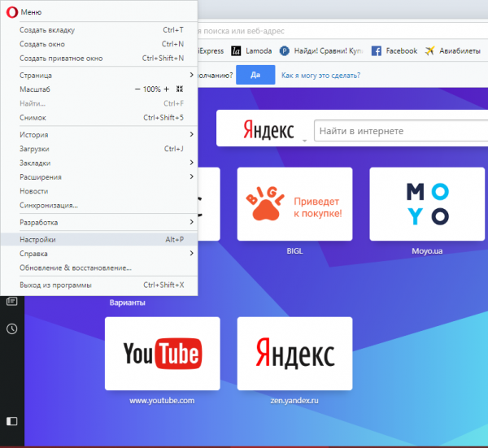Screen dimensions: 488x448
Task: Click the airplane Авиабилеты bookmark icon
Action: coord(429,50)
